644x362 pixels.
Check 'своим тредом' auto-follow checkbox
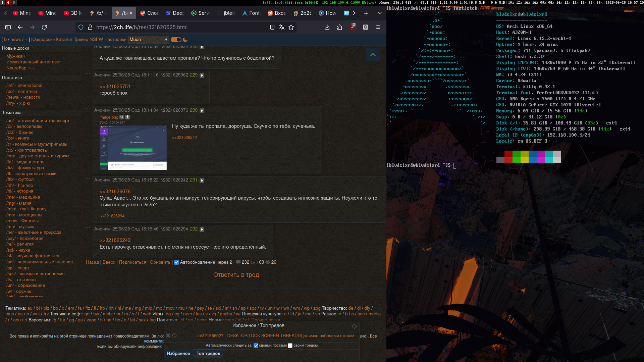click(290, 346)
